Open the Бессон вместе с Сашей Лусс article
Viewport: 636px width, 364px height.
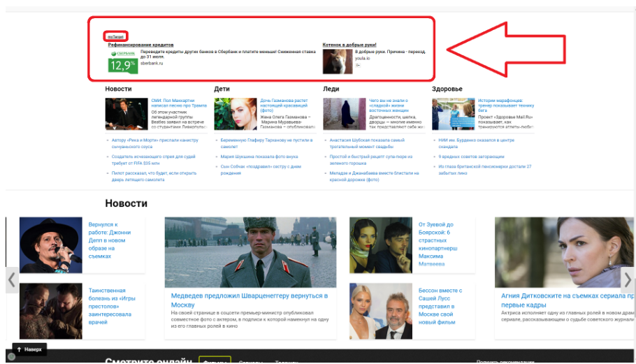pos(440,307)
